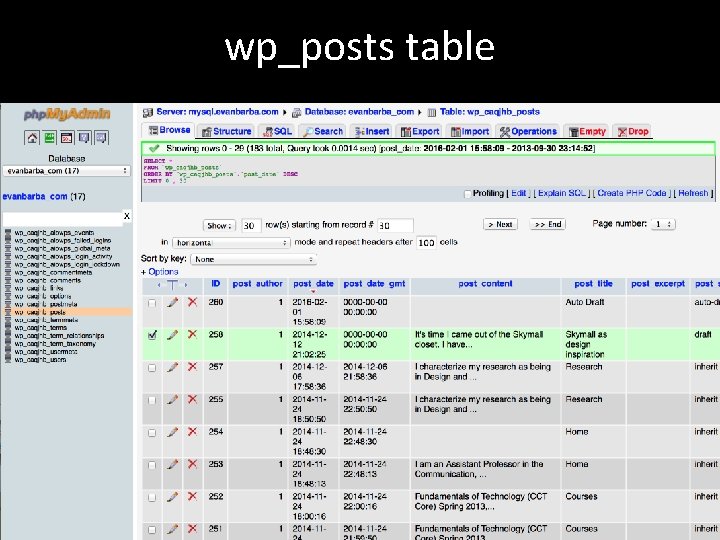Enable the Profiling checkbox
This screenshot has width=720, height=540.
point(467,194)
